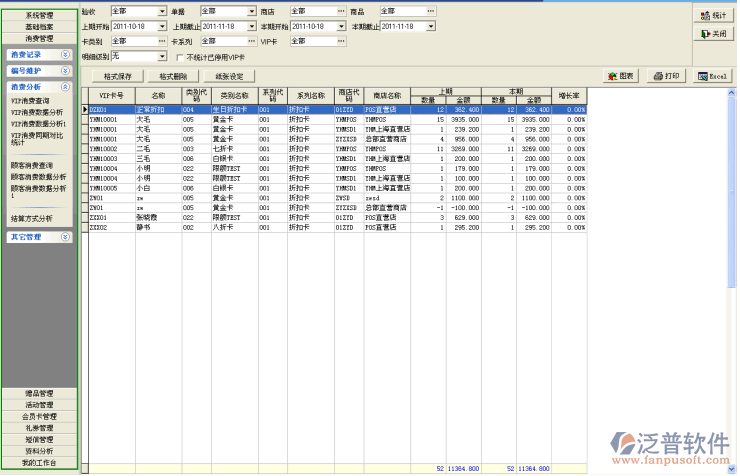Open the VIP消费查询 link in sidebar
The height and width of the screenshot is (476, 740).
[x=31, y=101]
